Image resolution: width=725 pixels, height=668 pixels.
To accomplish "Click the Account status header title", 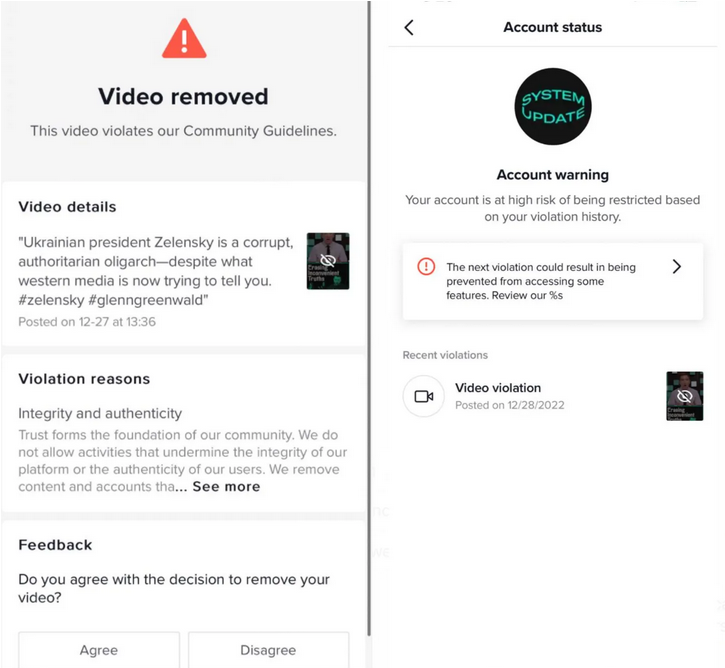I will [553, 27].
